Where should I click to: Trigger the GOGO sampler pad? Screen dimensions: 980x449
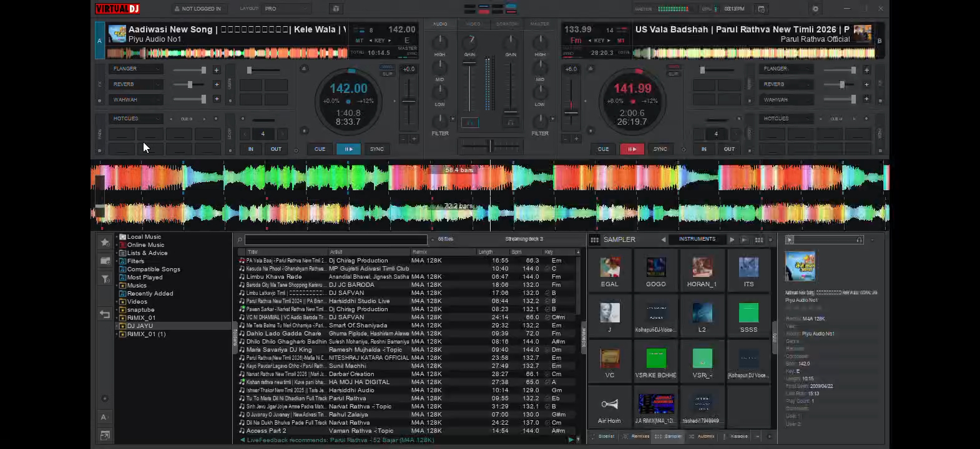[x=655, y=271]
